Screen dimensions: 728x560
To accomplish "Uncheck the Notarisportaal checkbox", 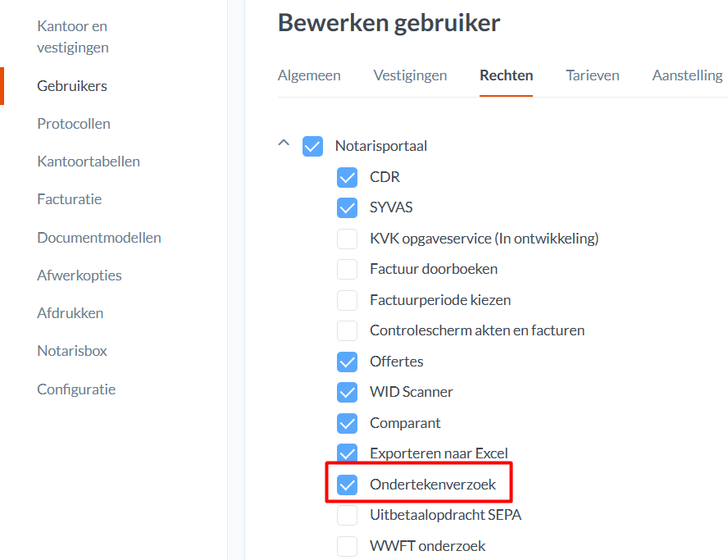I will 312,146.
